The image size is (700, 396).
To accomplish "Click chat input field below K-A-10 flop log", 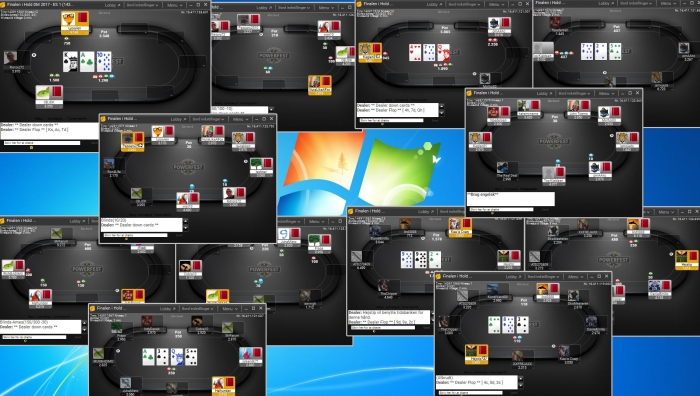I will tap(42, 143).
